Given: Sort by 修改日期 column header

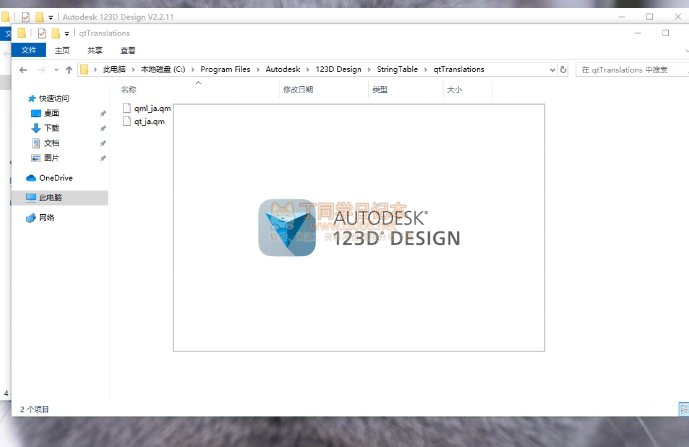Looking at the screenshot, I should click(298, 90).
